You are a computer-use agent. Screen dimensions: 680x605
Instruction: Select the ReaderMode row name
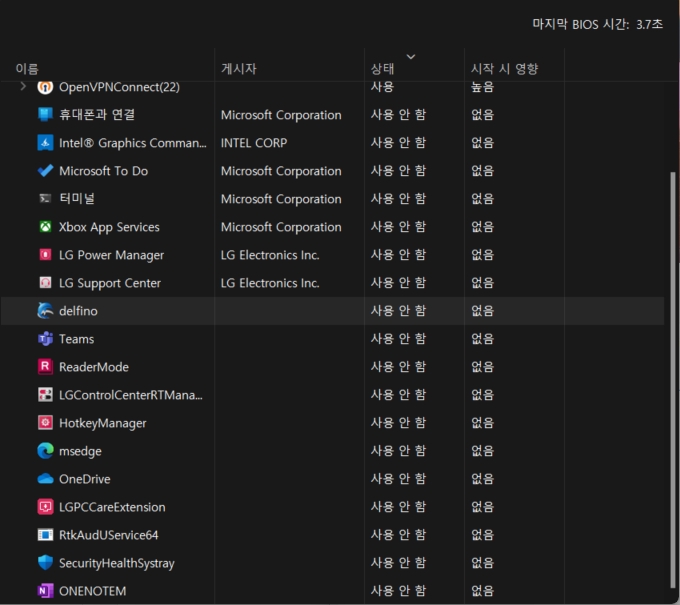(x=94, y=367)
